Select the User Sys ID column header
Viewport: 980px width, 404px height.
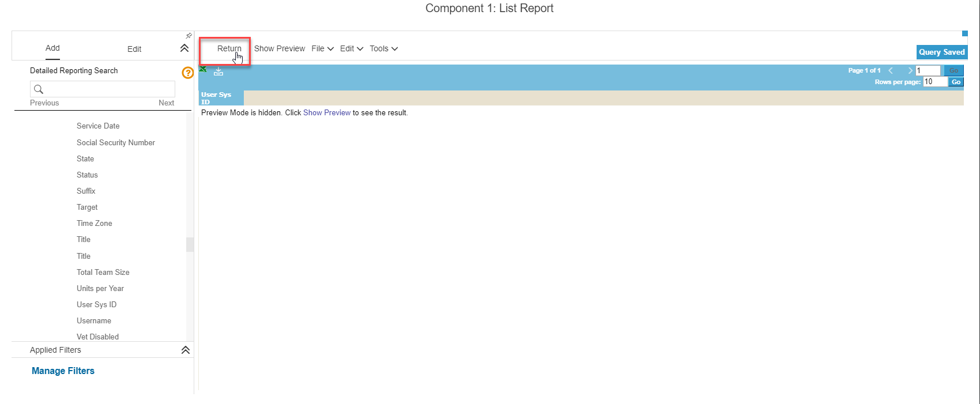[x=221, y=98]
